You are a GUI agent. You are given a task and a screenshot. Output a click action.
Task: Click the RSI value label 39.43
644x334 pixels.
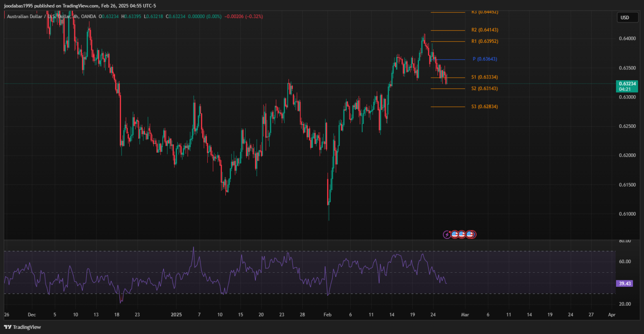(625, 283)
